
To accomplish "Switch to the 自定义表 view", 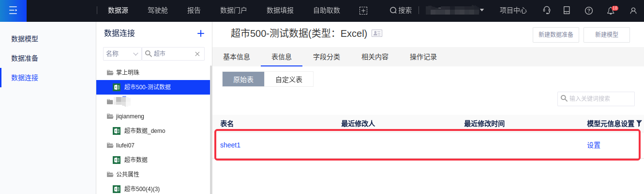I will coord(289,80).
